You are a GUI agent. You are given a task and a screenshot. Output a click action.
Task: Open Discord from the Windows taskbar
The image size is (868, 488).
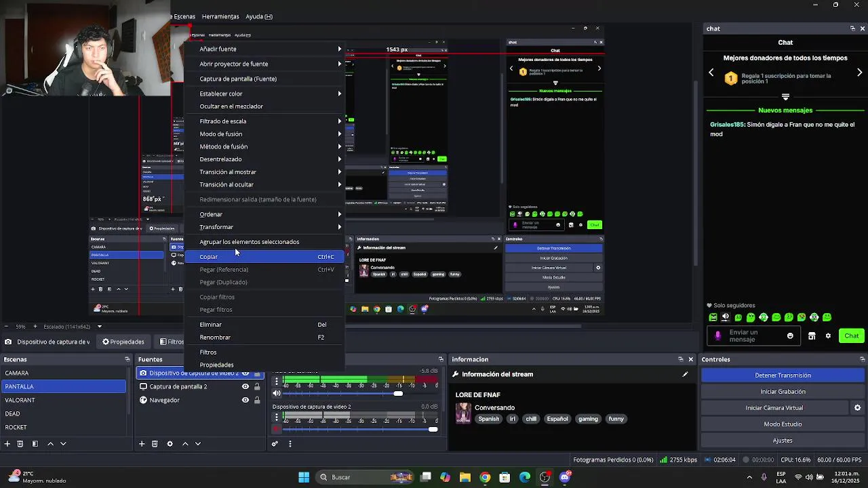(x=566, y=477)
